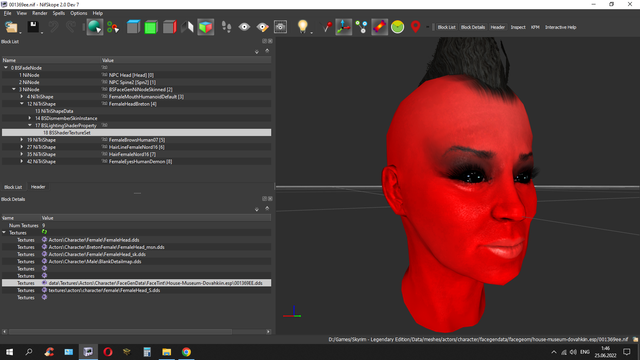
Task: Toggle the show nodes icon
Action: point(361,27)
